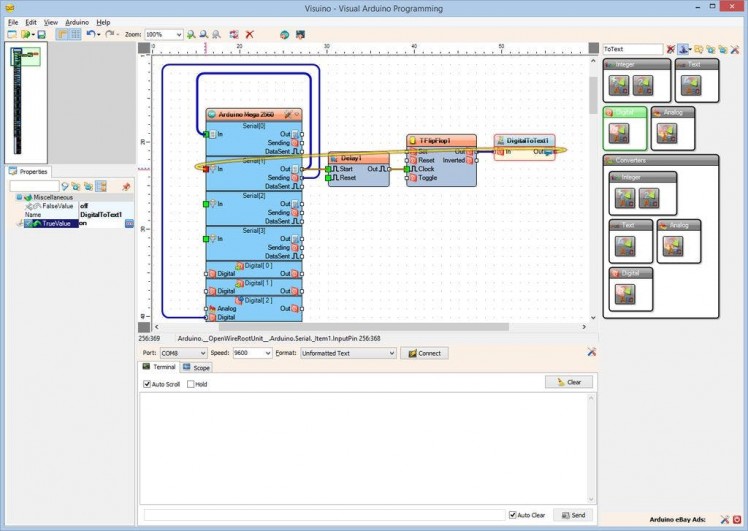Switch to the Scope tab
The image size is (748, 531).
pos(196,368)
